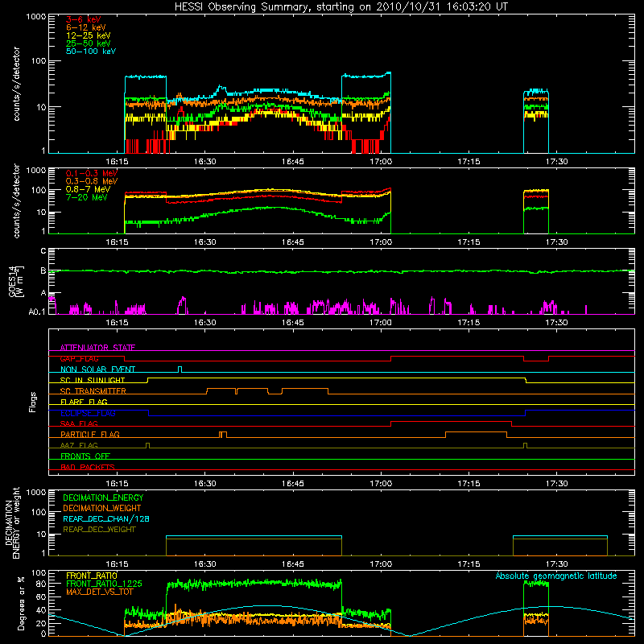
Task: Select the 25-50 keV legend label
Action: pos(88,43)
